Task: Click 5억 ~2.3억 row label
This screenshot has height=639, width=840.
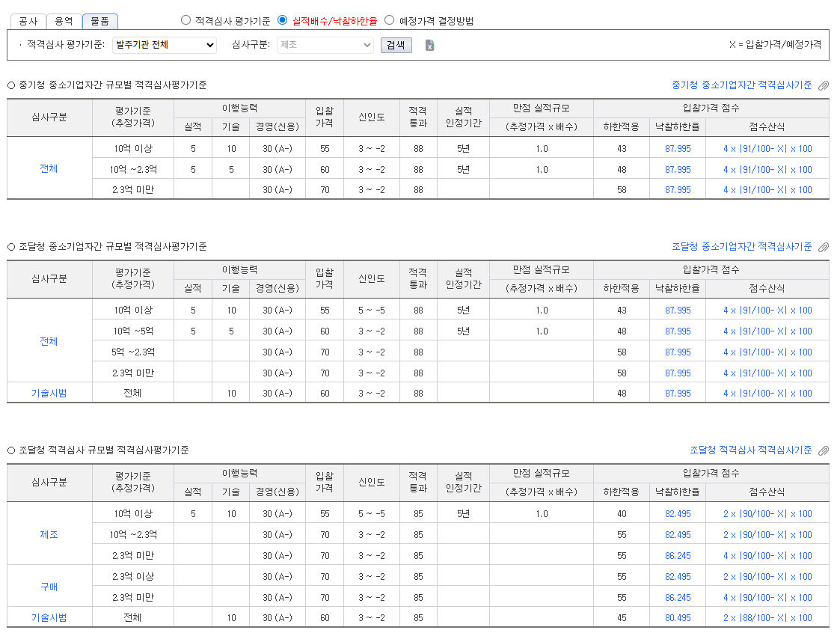Action: tap(133, 352)
